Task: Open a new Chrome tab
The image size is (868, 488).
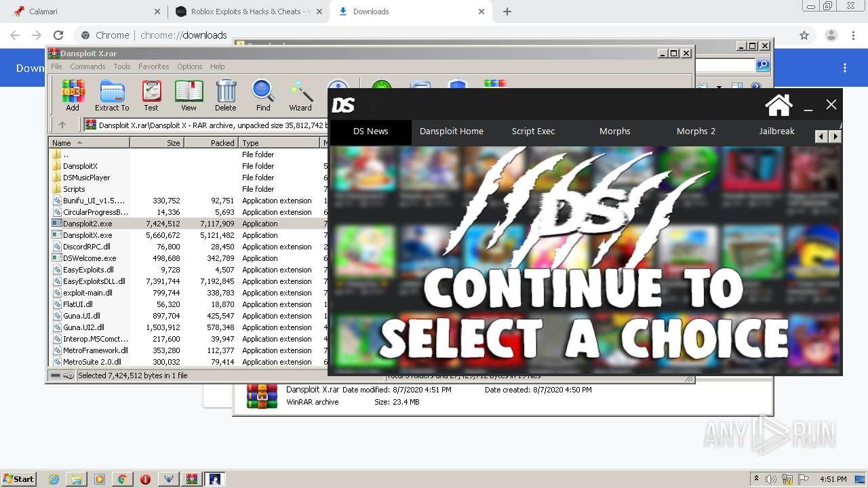Action: click(507, 12)
